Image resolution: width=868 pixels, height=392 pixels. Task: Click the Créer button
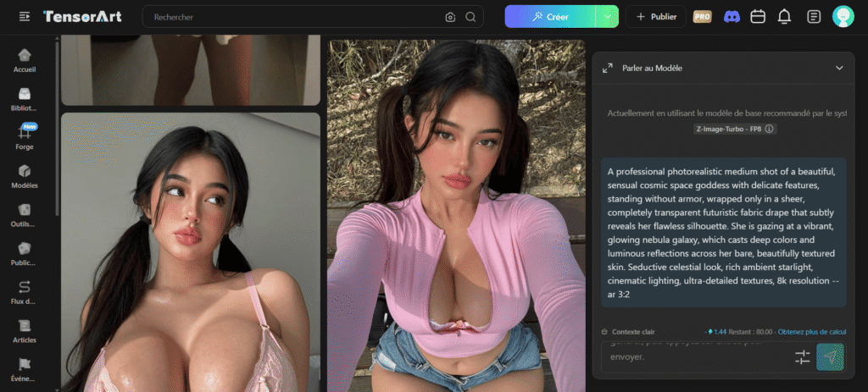tap(550, 17)
